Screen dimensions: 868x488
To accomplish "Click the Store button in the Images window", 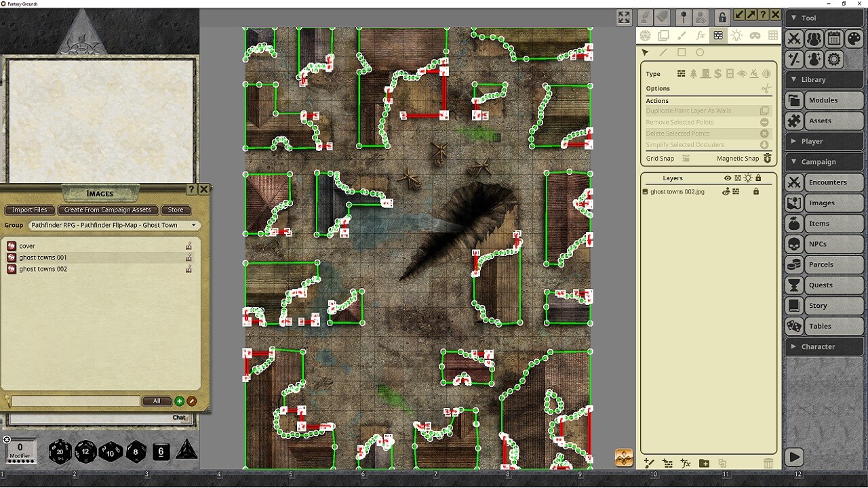I will point(176,210).
